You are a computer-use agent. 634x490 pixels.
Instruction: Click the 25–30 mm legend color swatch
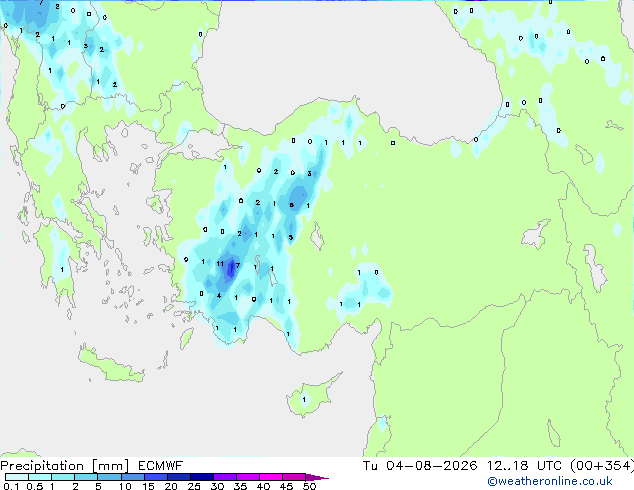click(201, 477)
